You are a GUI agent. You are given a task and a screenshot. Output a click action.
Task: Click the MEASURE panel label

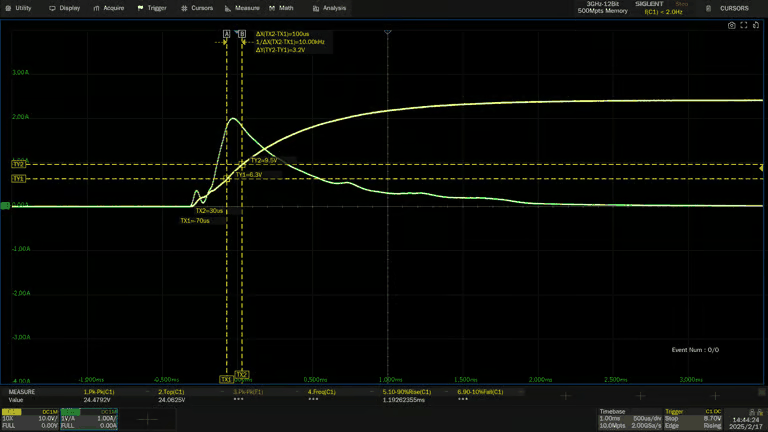click(x=22, y=392)
